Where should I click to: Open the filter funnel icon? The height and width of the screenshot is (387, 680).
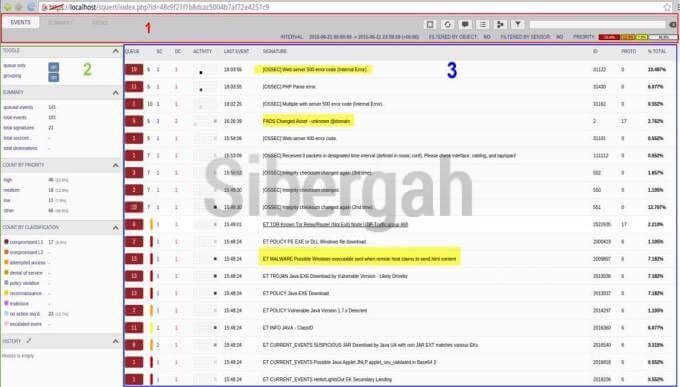[517, 24]
